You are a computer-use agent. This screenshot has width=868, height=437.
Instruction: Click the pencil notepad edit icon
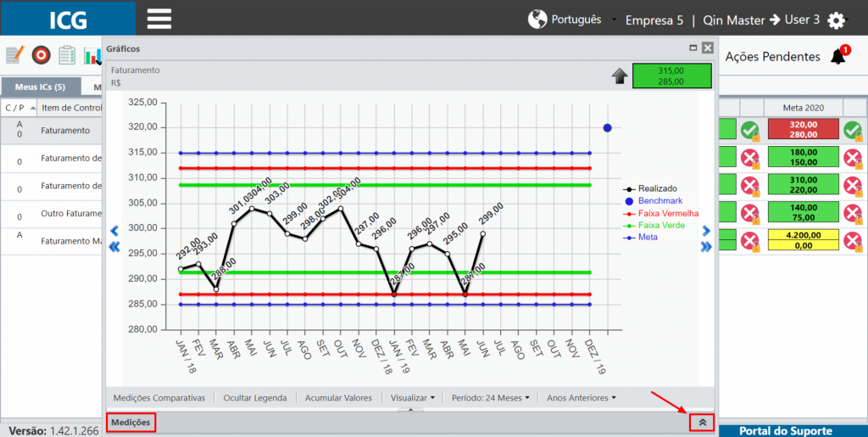click(x=15, y=55)
